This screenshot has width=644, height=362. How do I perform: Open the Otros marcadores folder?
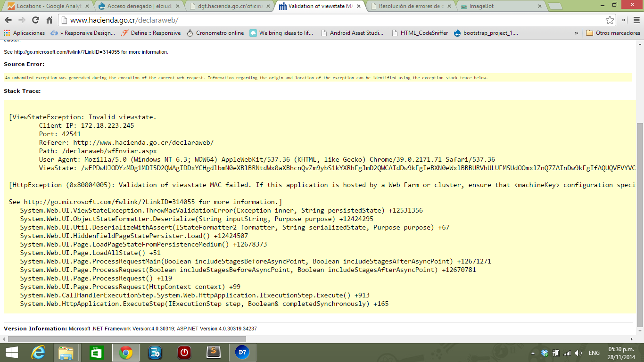[613, 33]
